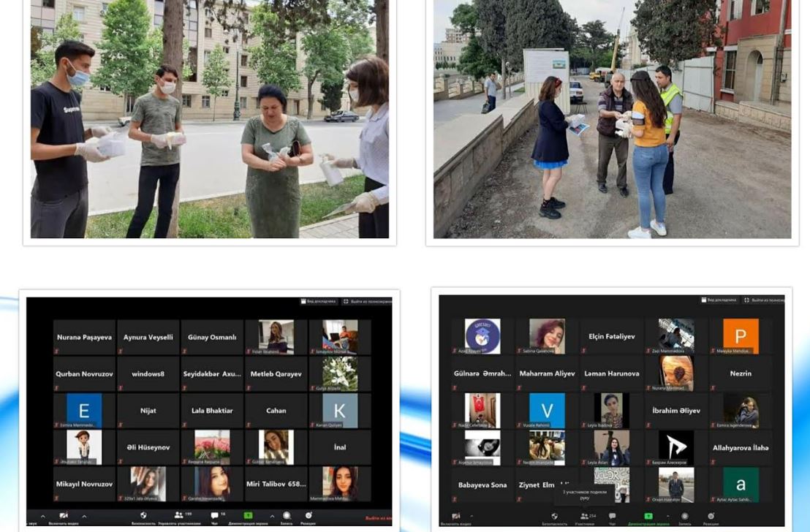Switch to Speaker View in right Zoom window
The image size is (810, 532).
(x=719, y=300)
